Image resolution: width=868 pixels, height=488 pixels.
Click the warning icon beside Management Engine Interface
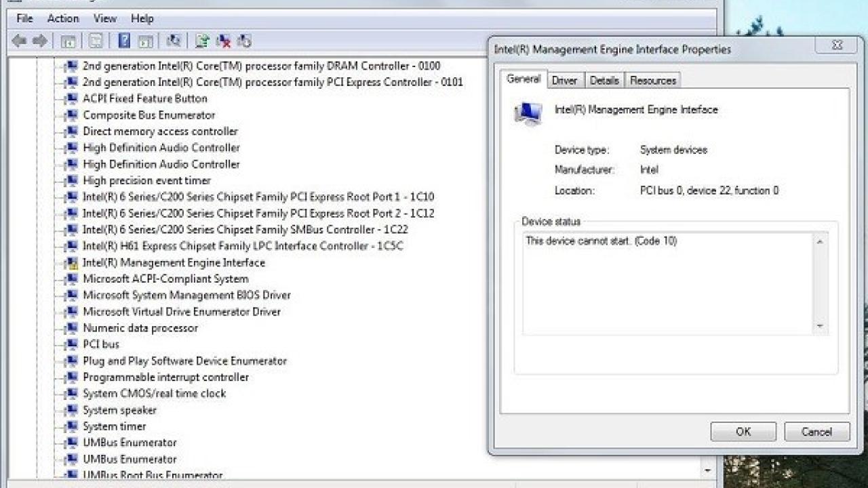[71, 263]
